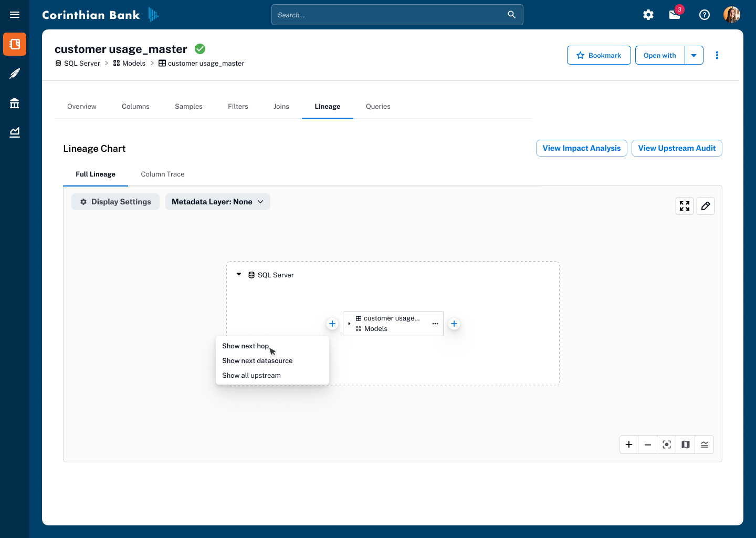Open the Metadata Layer dropdown
The height and width of the screenshot is (538, 756).
(x=218, y=202)
